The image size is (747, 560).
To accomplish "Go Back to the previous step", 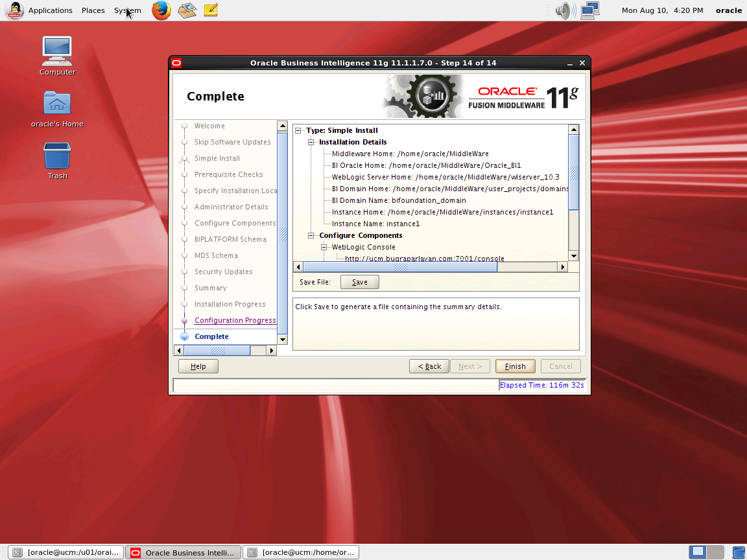I will click(429, 366).
